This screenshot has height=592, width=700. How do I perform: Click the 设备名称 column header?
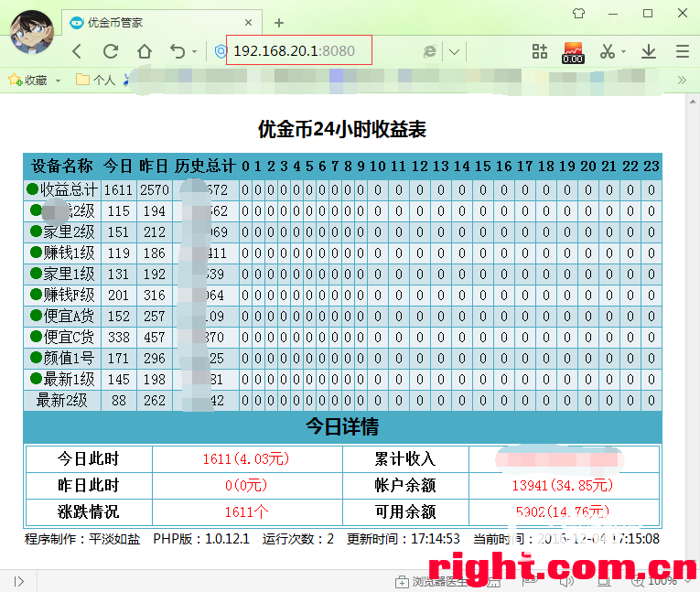pos(62,167)
